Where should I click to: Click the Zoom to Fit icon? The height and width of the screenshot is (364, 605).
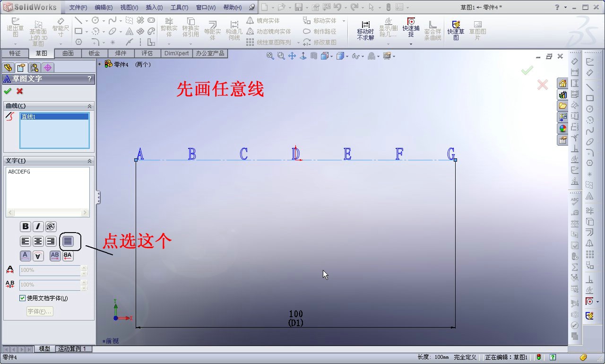click(x=270, y=56)
